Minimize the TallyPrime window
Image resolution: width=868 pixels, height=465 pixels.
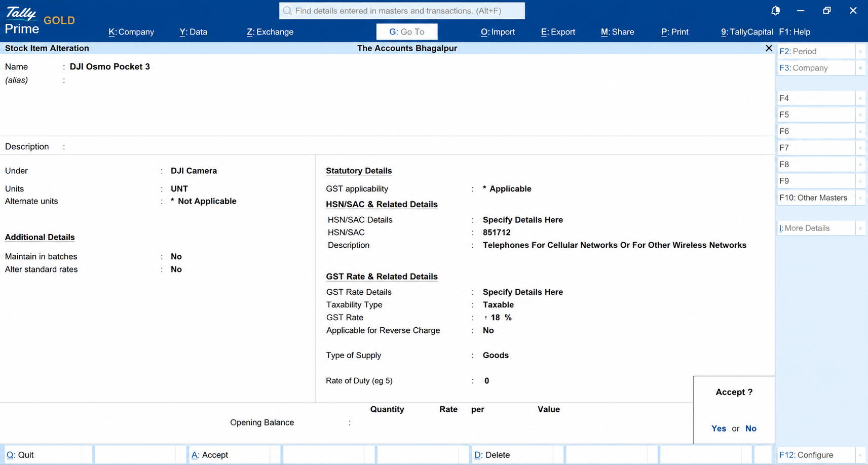[801, 11]
